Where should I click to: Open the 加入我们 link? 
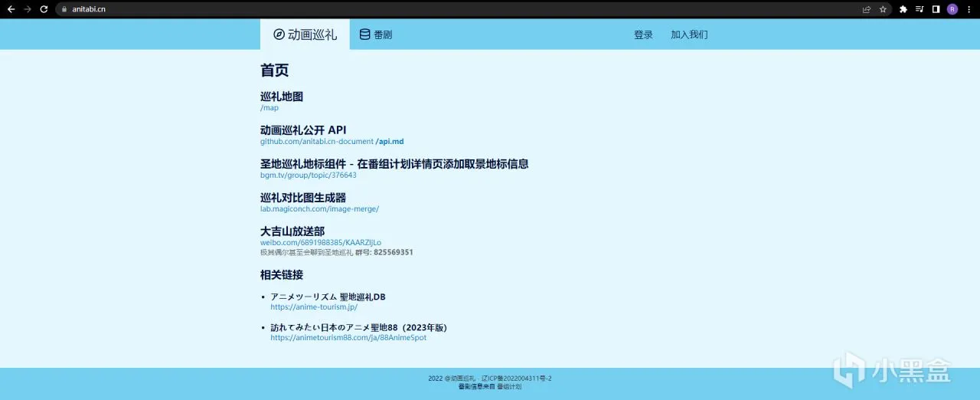[689, 34]
